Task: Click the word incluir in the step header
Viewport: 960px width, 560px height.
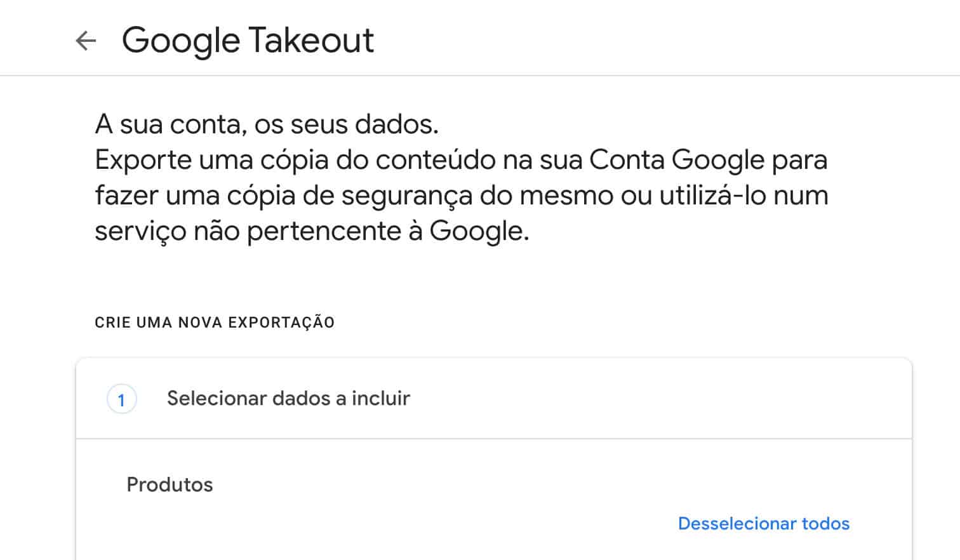Action: pyautogui.click(x=381, y=399)
